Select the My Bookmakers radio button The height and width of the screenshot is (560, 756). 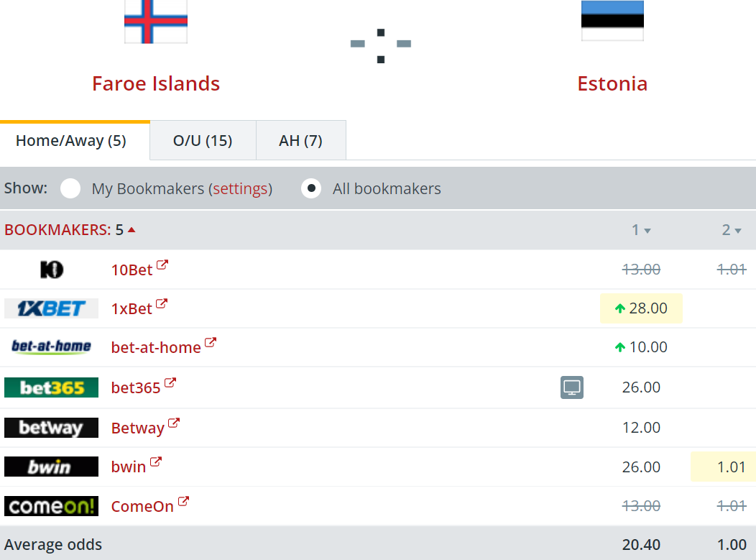[x=70, y=189]
